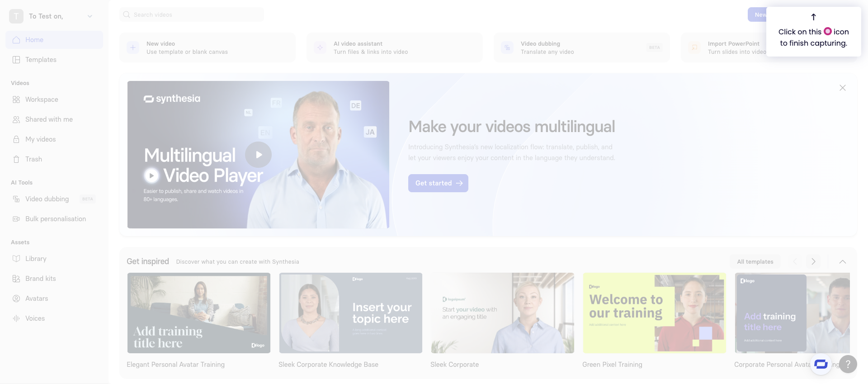Open Templates in the sidebar
This screenshot has height=384, width=868.
[x=54, y=60]
